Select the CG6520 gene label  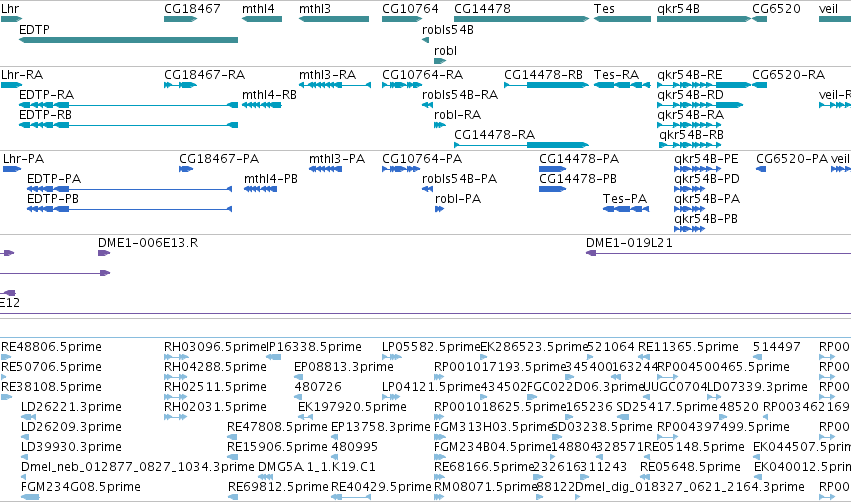776,9
